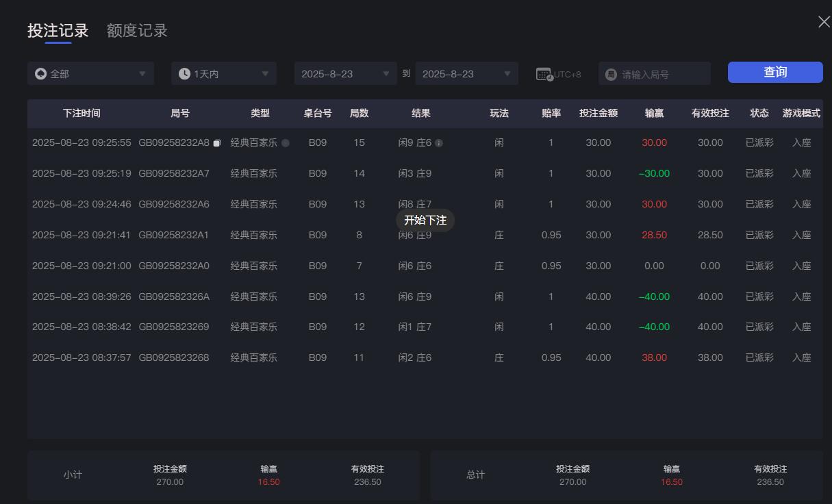Copy game number GB09258232A8 via copy icon
Screen dimensions: 832x504
click(x=218, y=141)
